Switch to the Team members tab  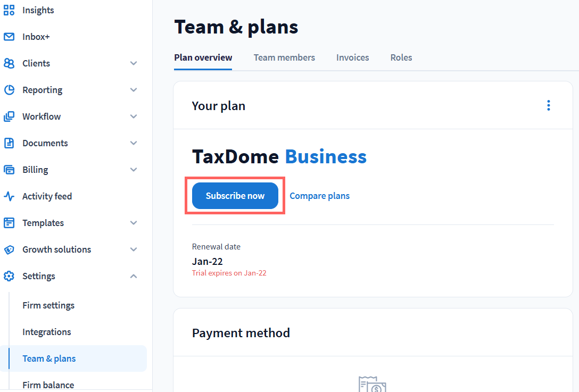point(284,57)
